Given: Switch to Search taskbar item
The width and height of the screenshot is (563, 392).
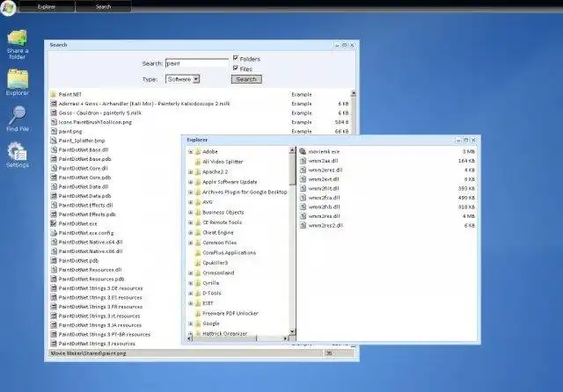Looking at the screenshot, I should coord(104,6).
